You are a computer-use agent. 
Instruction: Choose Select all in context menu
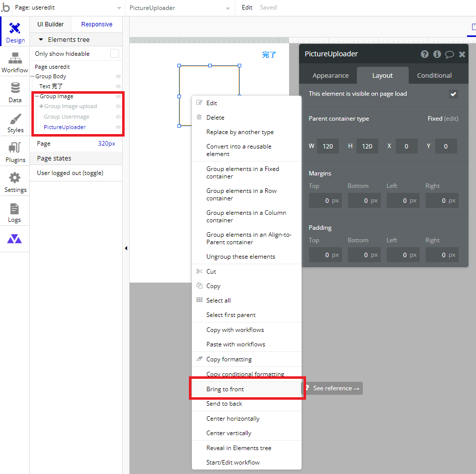click(247, 301)
